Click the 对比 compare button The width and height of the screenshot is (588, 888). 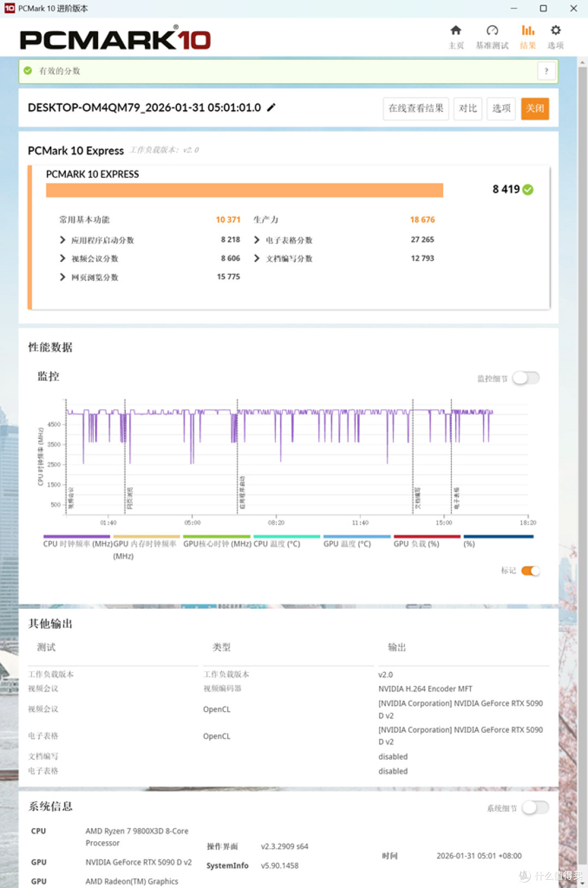[468, 108]
